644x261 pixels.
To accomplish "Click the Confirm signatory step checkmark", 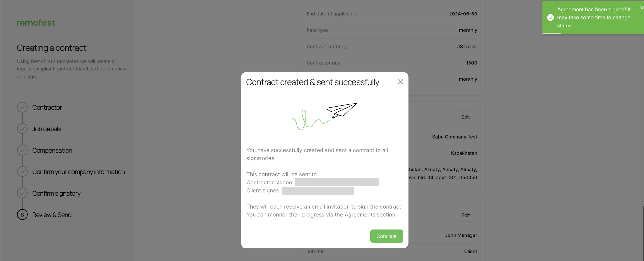I will (x=22, y=193).
